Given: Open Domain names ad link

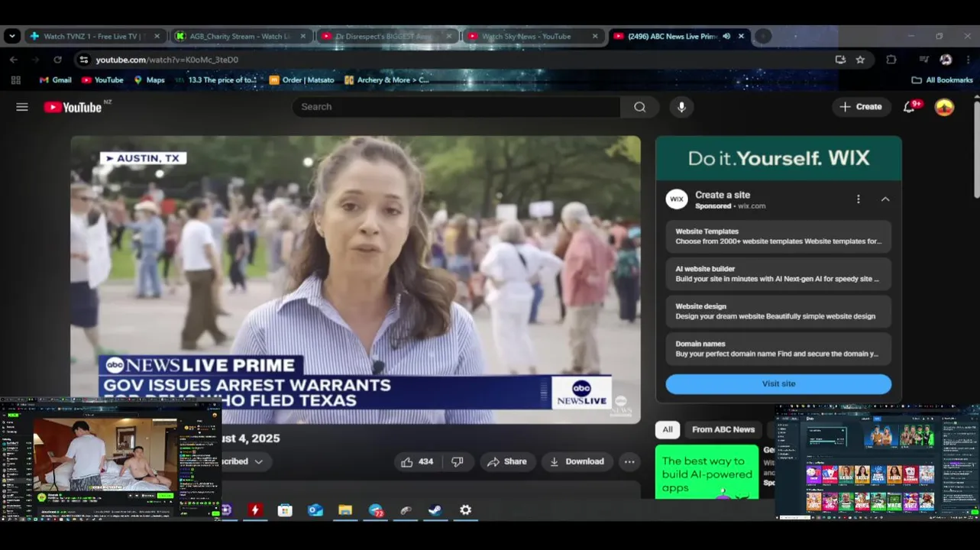Looking at the screenshot, I should pos(778,348).
